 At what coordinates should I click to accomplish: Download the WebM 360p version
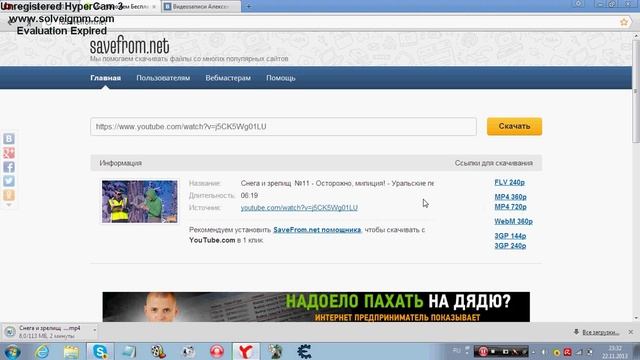click(513, 221)
